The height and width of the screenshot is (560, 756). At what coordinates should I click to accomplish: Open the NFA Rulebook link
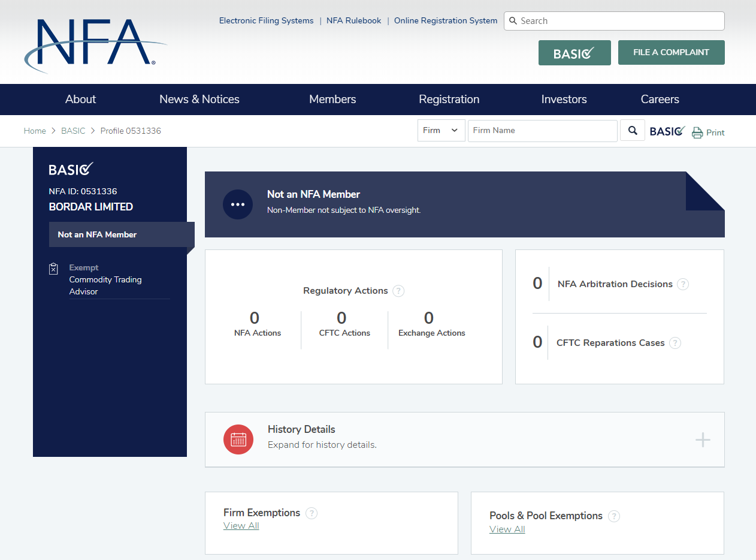coord(354,20)
